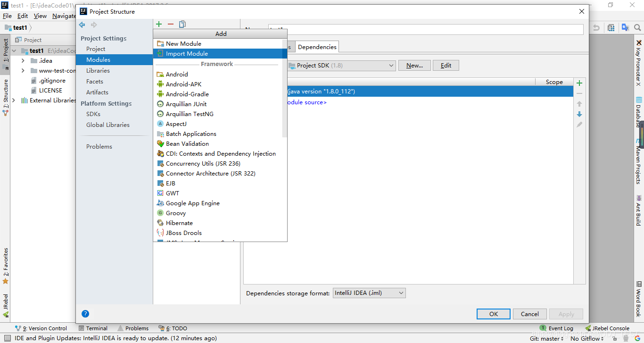This screenshot has width=644, height=343.
Task: Open the Edit menu
Action: [23, 16]
